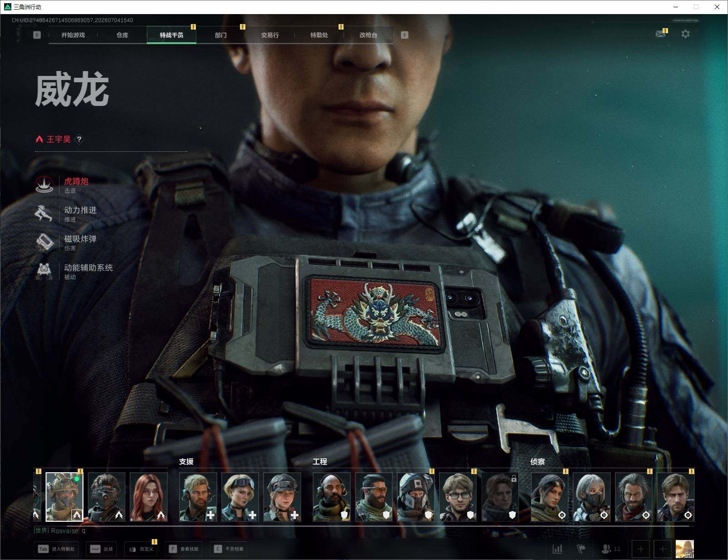This screenshot has width=728, height=560.
Task: Open the mail envelope icon
Action: pos(661,34)
